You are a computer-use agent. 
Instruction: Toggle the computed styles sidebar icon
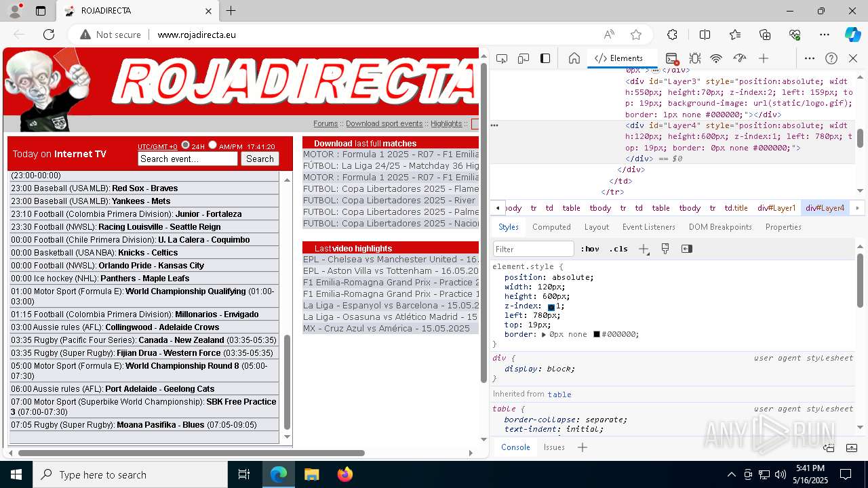click(x=687, y=249)
